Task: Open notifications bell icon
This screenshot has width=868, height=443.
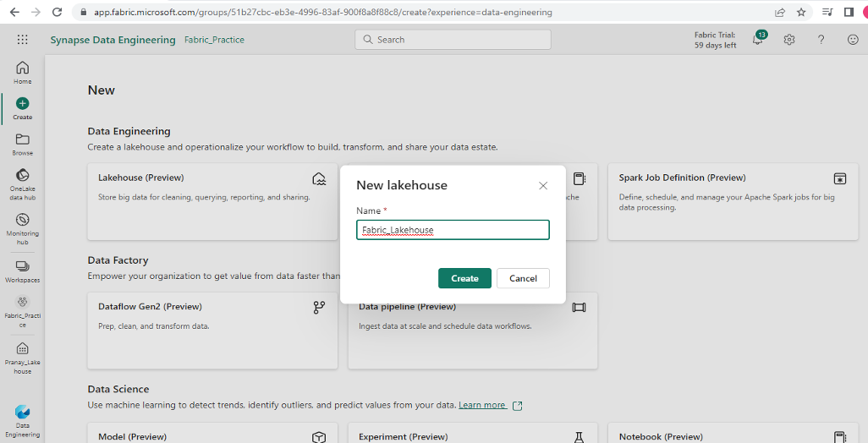Action: 758,39
